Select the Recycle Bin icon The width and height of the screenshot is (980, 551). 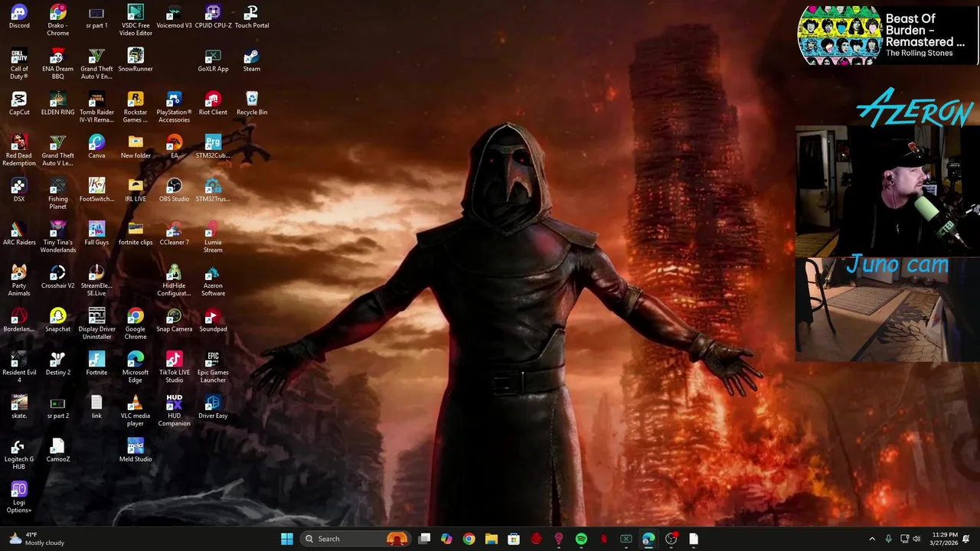252,104
